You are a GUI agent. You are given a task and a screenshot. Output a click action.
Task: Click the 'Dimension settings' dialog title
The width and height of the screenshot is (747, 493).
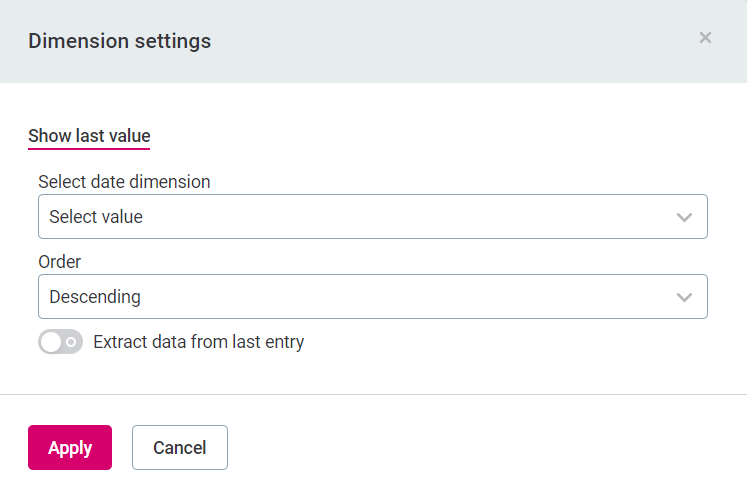coord(119,41)
